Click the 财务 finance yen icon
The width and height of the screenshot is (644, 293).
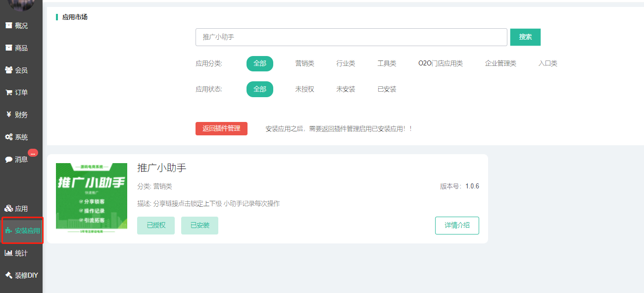point(8,115)
